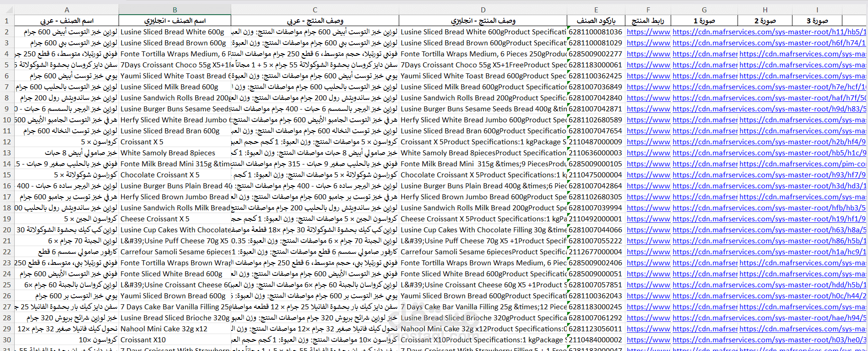868x351 pixels.
Task: Click barcode cell 6281100081029
Action: [596, 43]
